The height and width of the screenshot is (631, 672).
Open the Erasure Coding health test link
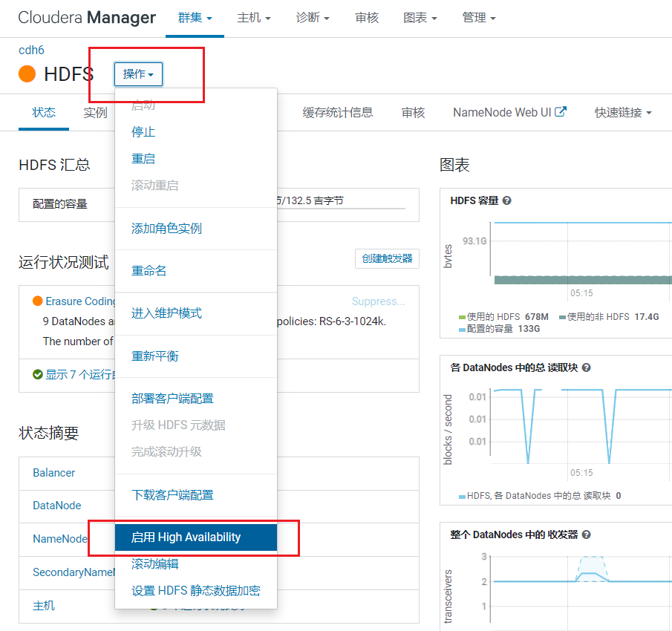coord(81,301)
